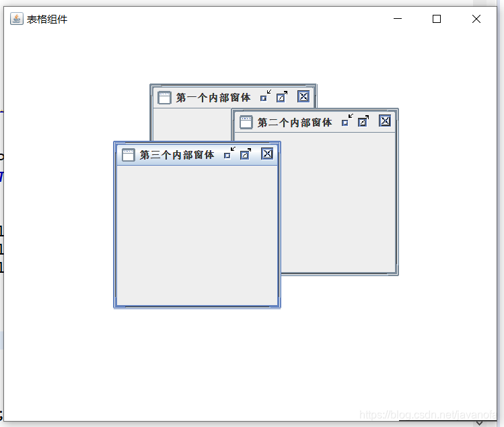The image size is (504, 427).
Task: Iconify the 第一个内部窗体 internal frame
Action: [266, 96]
